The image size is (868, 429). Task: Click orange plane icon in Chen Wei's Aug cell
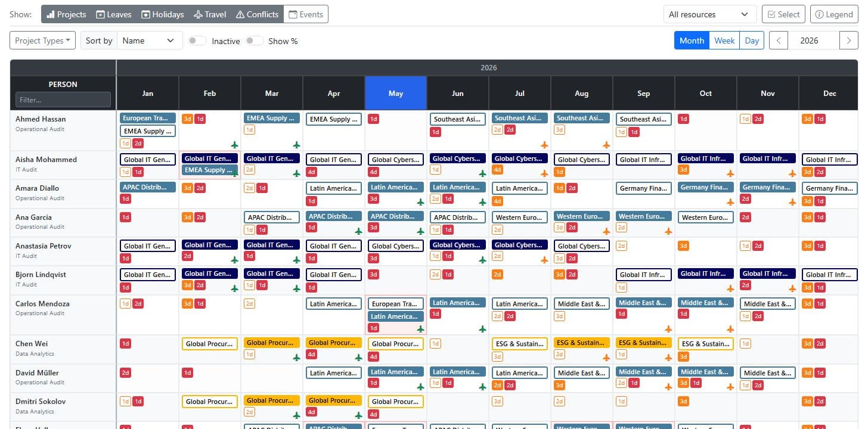coord(606,357)
